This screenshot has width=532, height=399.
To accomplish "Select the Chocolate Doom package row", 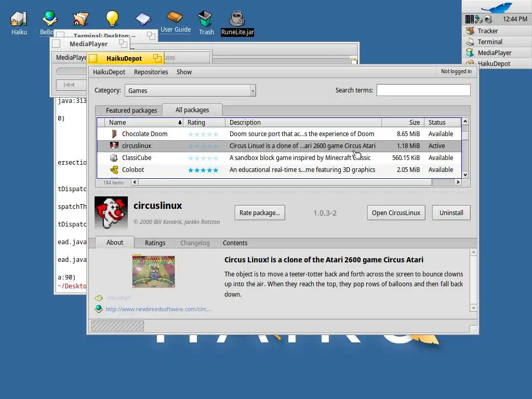I will coord(279,134).
